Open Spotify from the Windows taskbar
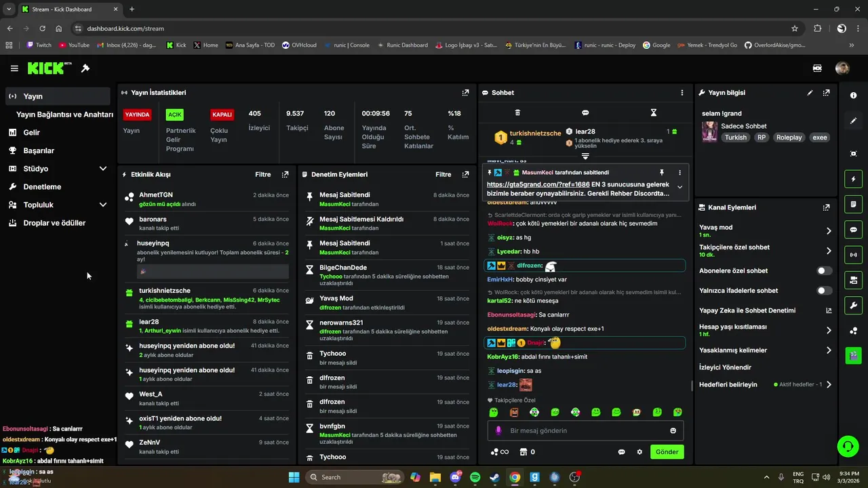 coord(475,477)
